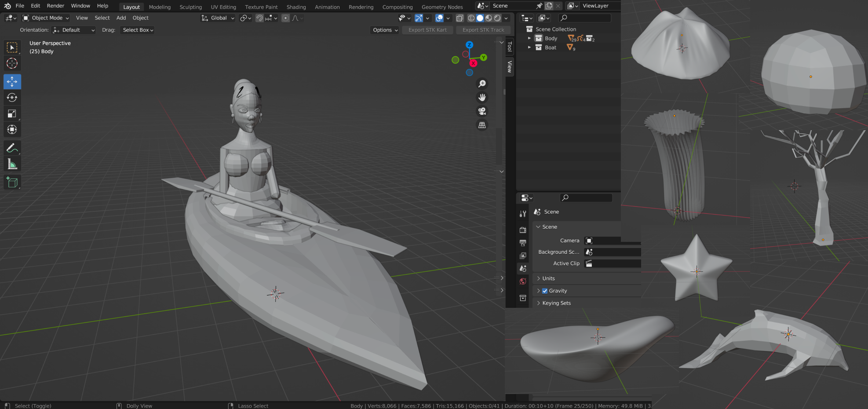Click the Add Cube tool
This screenshot has width=868, height=409.
(x=12, y=182)
